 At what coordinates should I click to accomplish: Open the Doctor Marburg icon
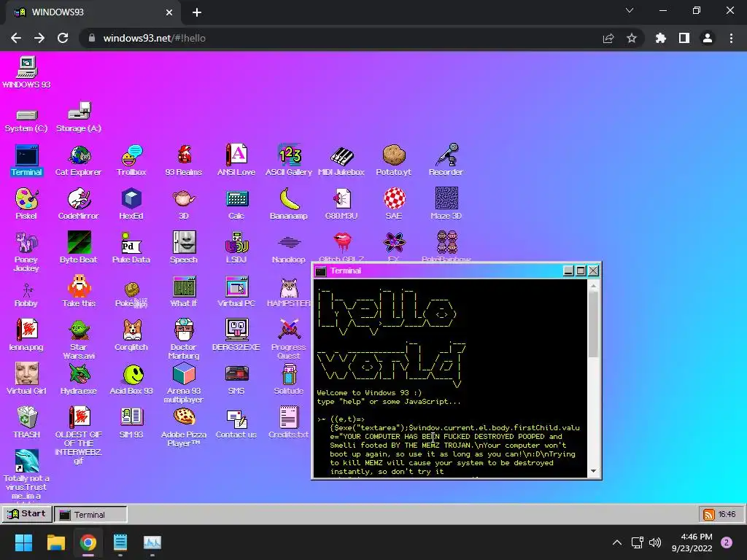pyautogui.click(x=184, y=330)
